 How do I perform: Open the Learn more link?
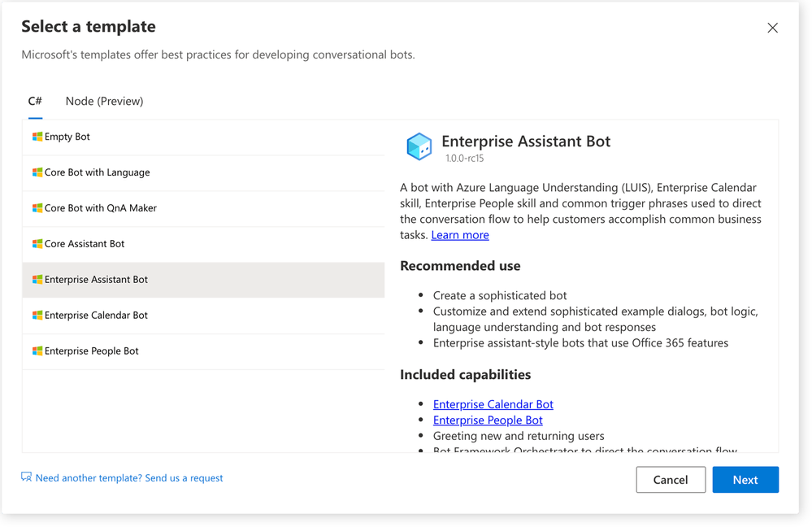pos(460,235)
